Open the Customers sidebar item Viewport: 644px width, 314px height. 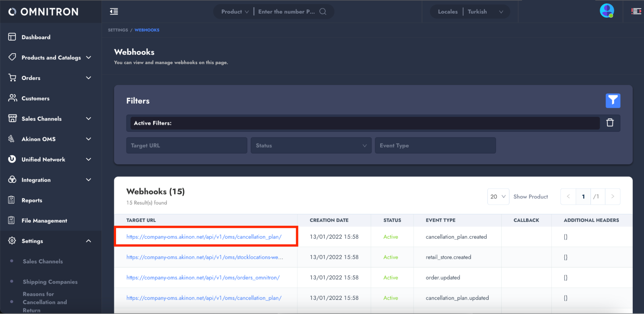(x=35, y=99)
